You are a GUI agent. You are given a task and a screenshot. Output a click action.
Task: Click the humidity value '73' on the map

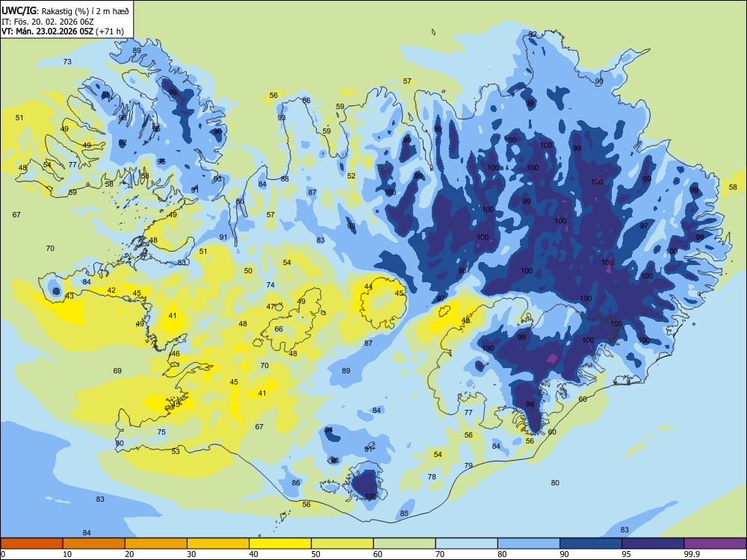67,61
